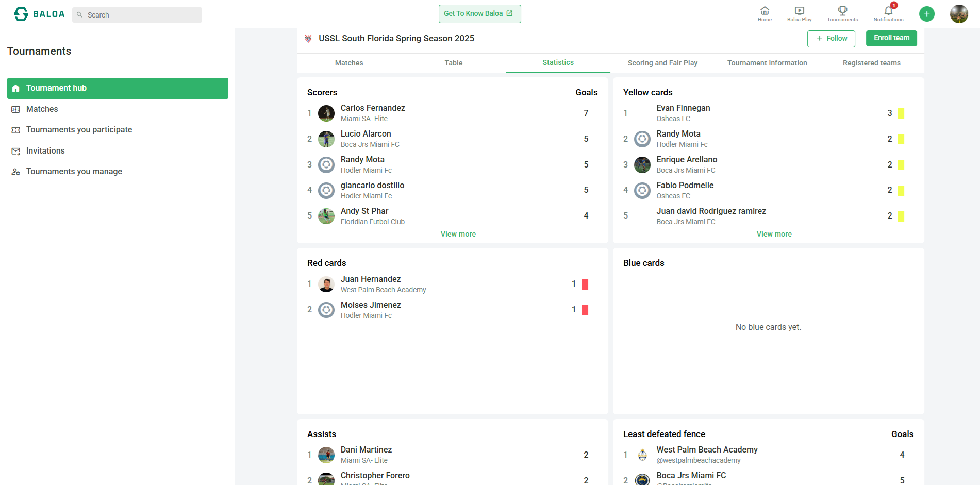This screenshot has width=980, height=485.
Task: Click Get To Know Baloa button
Action: (x=479, y=14)
